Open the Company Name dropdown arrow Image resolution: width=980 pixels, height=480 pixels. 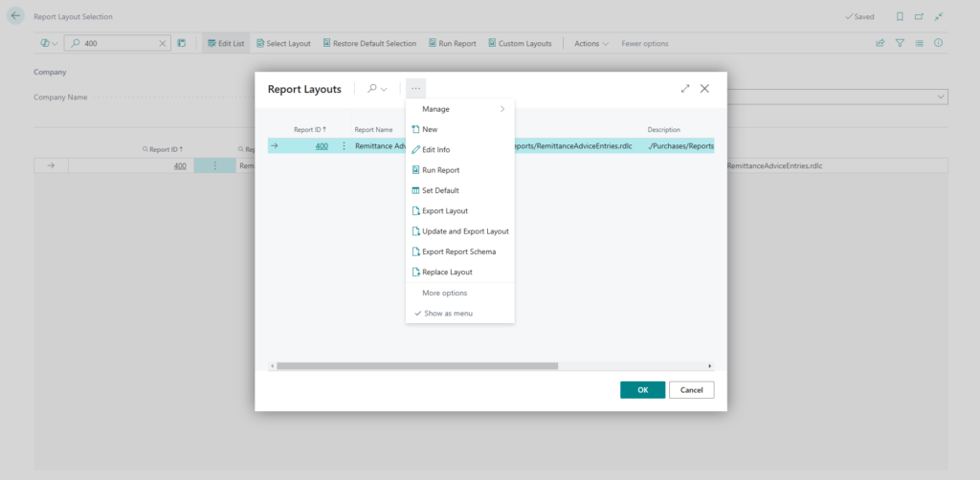(x=941, y=97)
